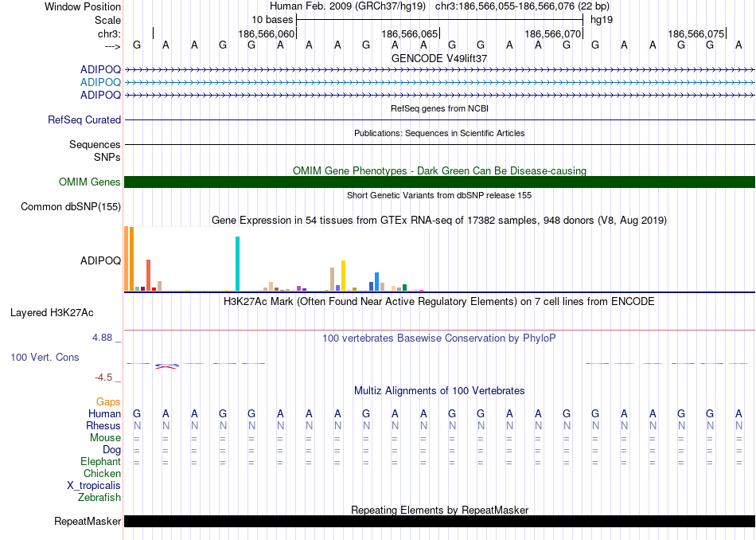Click the OMIM Genes track label
The width and height of the screenshot is (756, 540).
click(89, 182)
